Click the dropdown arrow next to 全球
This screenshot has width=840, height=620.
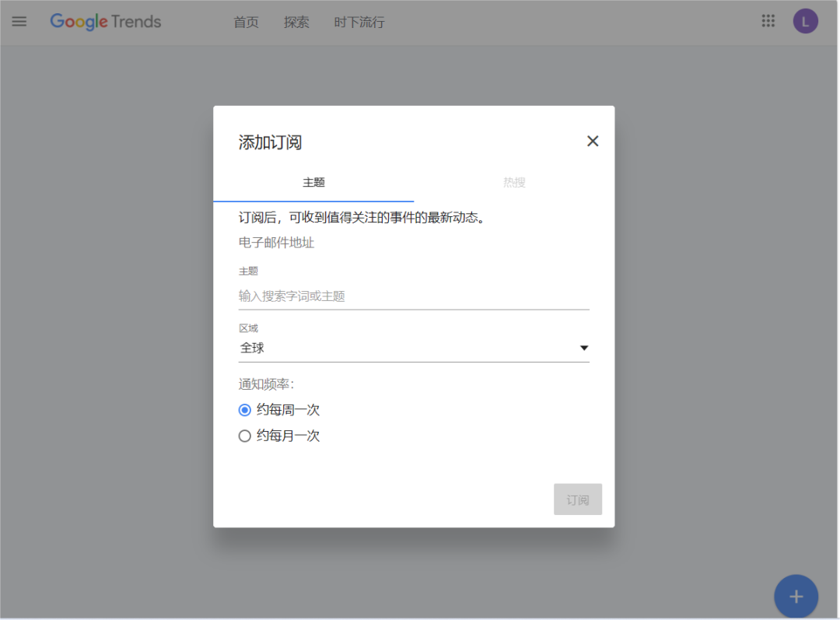tap(583, 348)
